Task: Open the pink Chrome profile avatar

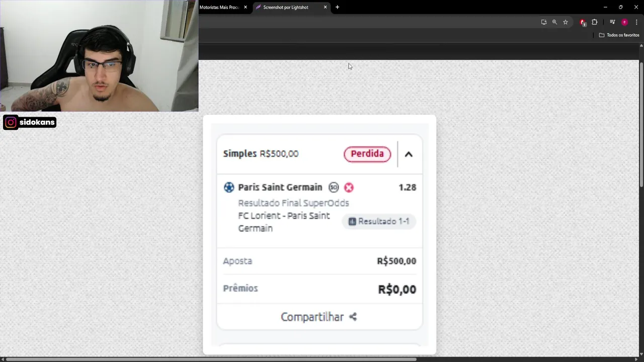Action: pos(624,22)
